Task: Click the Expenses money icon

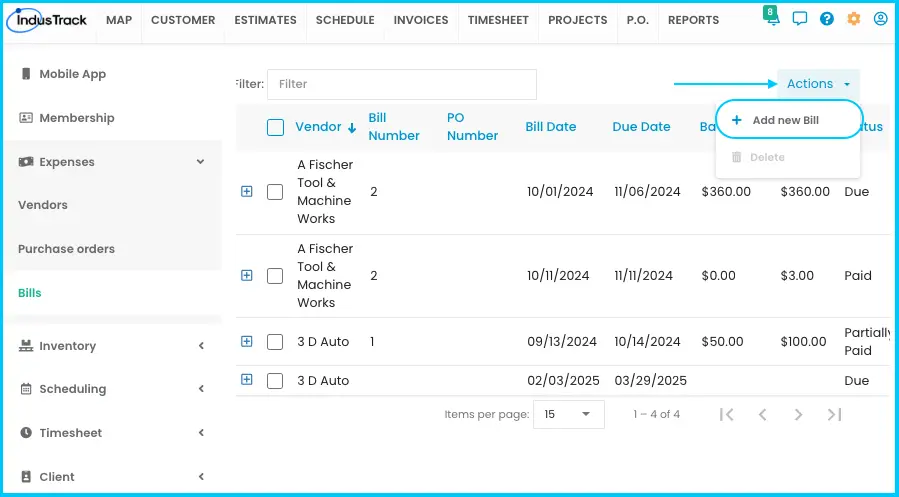Action: pyautogui.click(x=26, y=162)
